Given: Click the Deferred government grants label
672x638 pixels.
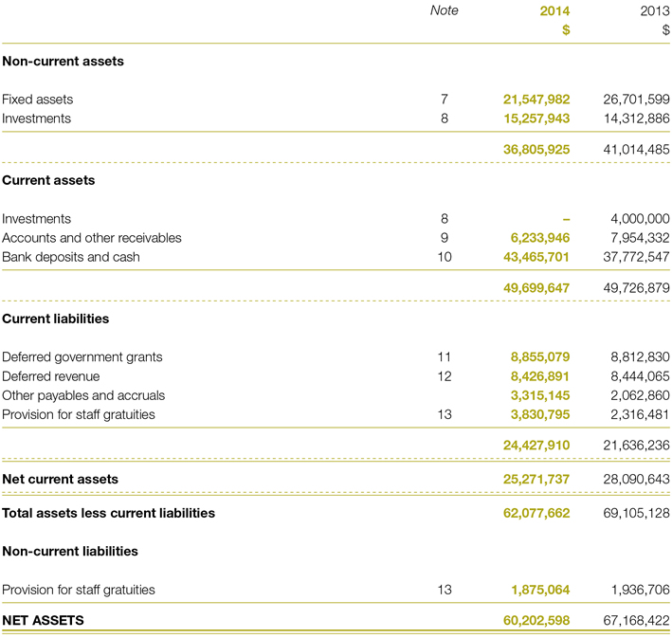Looking at the screenshot, I should pos(82,357).
